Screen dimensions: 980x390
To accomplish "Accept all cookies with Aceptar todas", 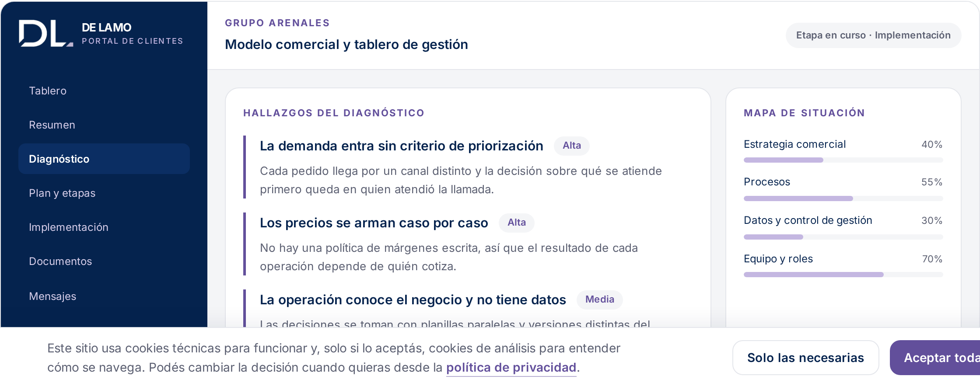I will (x=935, y=358).
